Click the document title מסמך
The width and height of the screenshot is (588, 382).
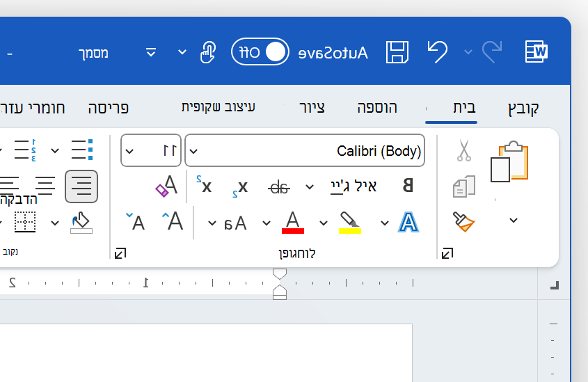coord(93,54)
